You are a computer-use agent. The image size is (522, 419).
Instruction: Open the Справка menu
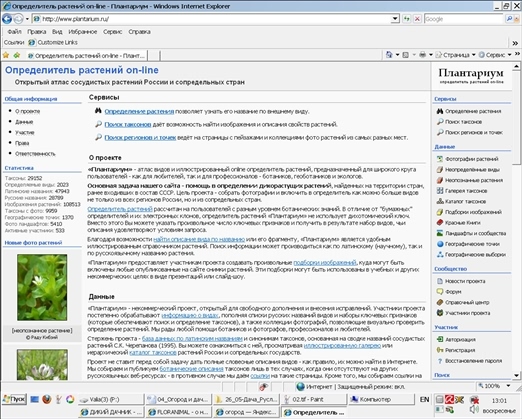(x=139, y=32)
